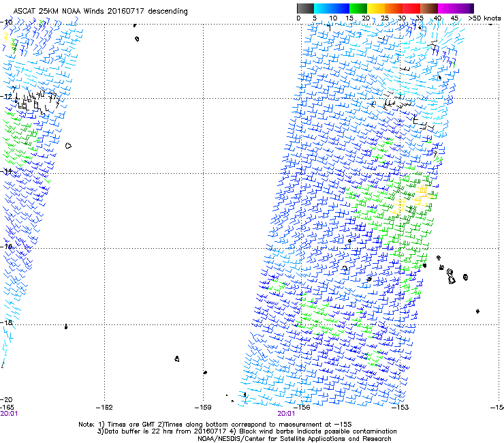This screenshot has width=504, height=443.
Task: Click the '-165' longitude axis label
Action: coord(7,408)
